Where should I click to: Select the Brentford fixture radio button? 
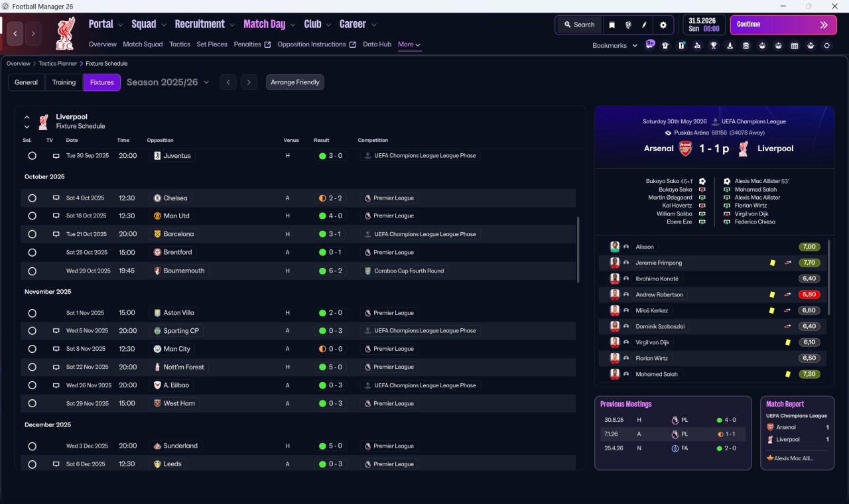point(32,253)
